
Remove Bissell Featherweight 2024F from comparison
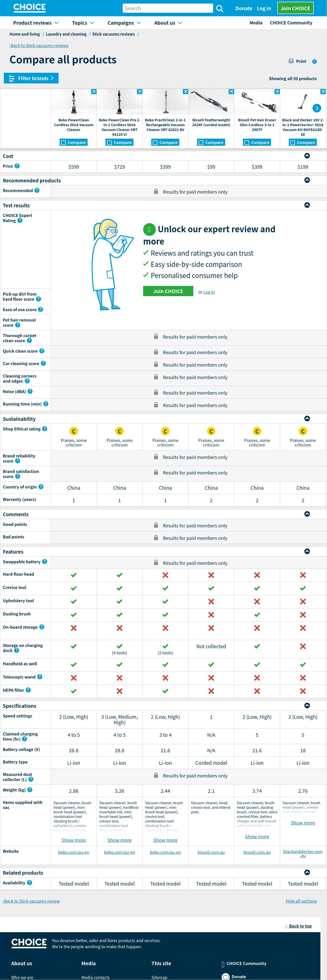tap(231, 92)
